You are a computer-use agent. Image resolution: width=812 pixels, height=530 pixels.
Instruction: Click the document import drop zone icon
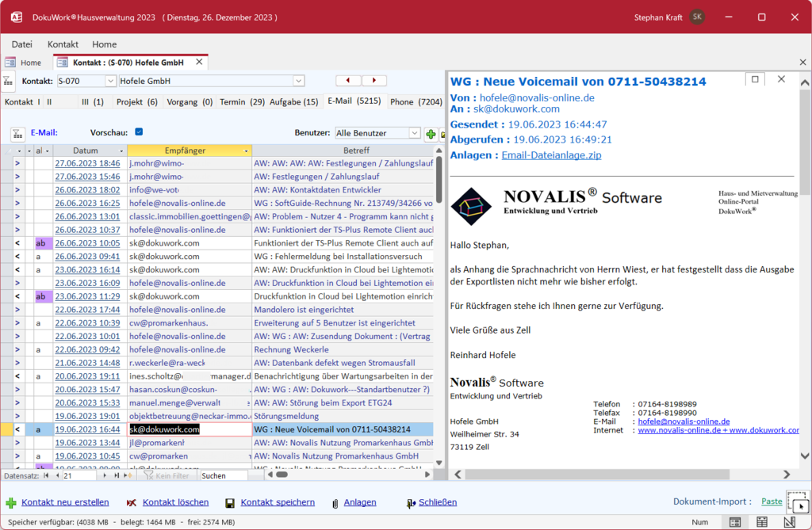[797, 502]
